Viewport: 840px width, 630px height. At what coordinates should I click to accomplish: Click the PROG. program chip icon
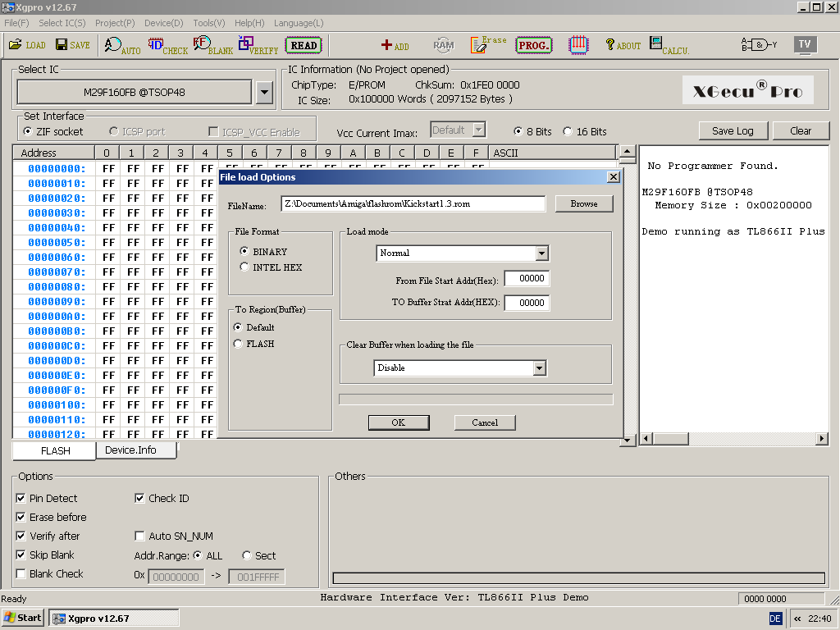click(x=533, y=45)
